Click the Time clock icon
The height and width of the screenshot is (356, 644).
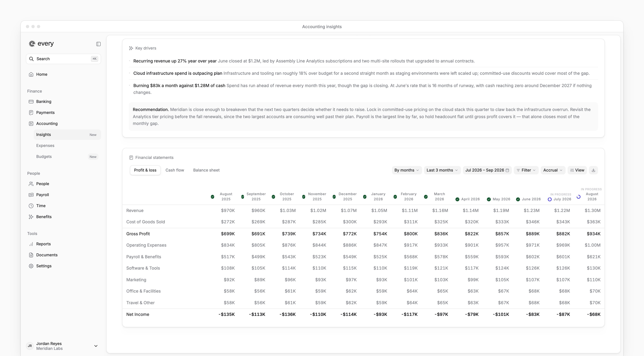31,206
